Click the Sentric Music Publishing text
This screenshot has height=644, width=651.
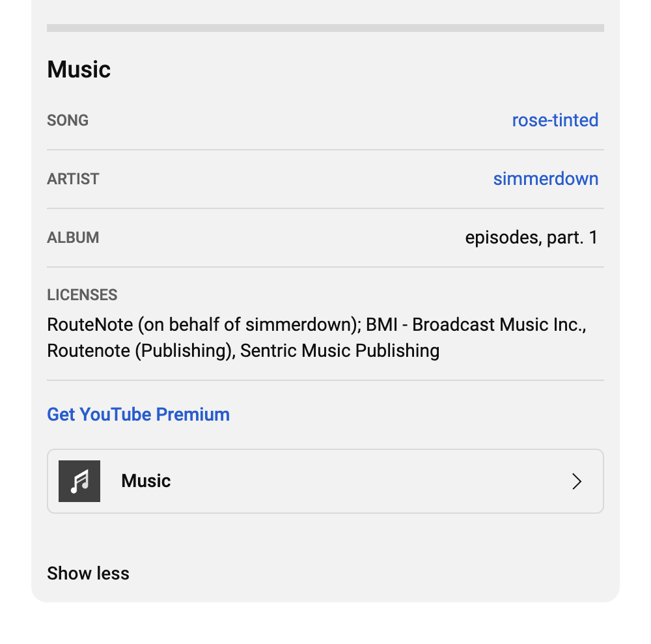(x=340, y=351)
